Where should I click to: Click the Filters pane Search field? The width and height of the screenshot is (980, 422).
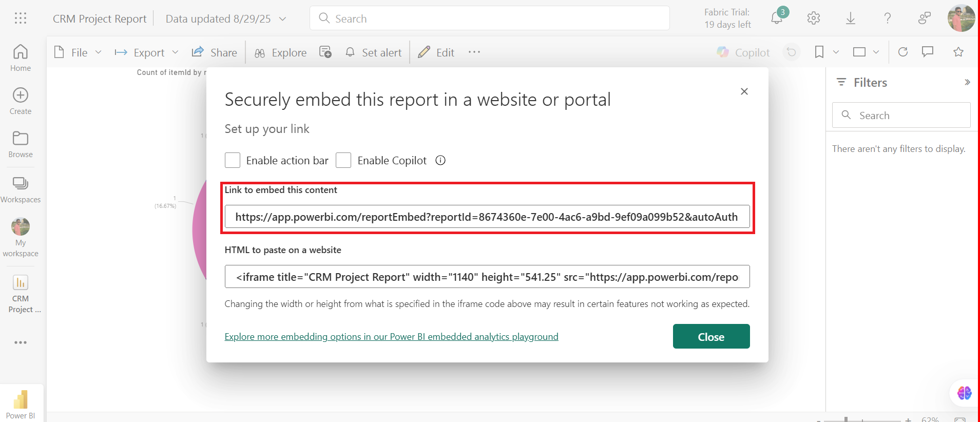[901, 115]
